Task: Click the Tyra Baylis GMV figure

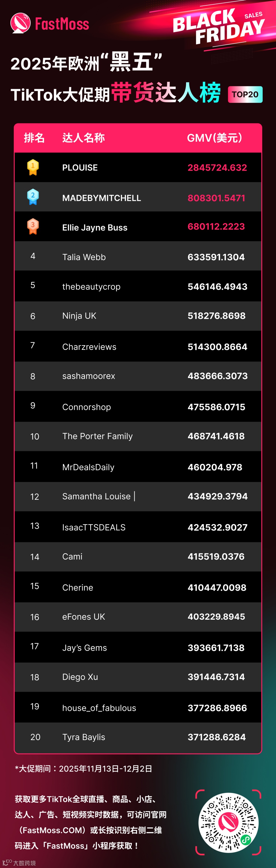Action: coord(217,737)
